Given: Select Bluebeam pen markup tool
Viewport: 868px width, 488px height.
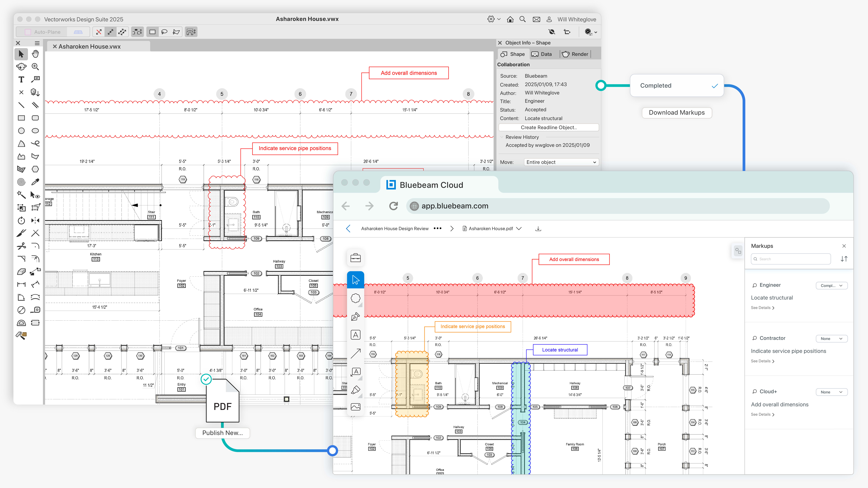Looking at the screenshot, I should click(355, 317).
